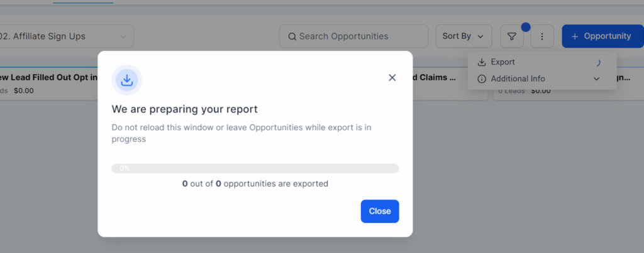Open the filter funnel icon
This screenshot has width=644, height=253.
[x=512, y=36]
